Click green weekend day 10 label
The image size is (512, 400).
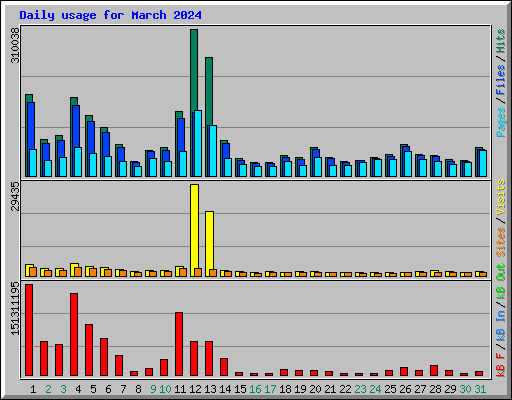165,389
